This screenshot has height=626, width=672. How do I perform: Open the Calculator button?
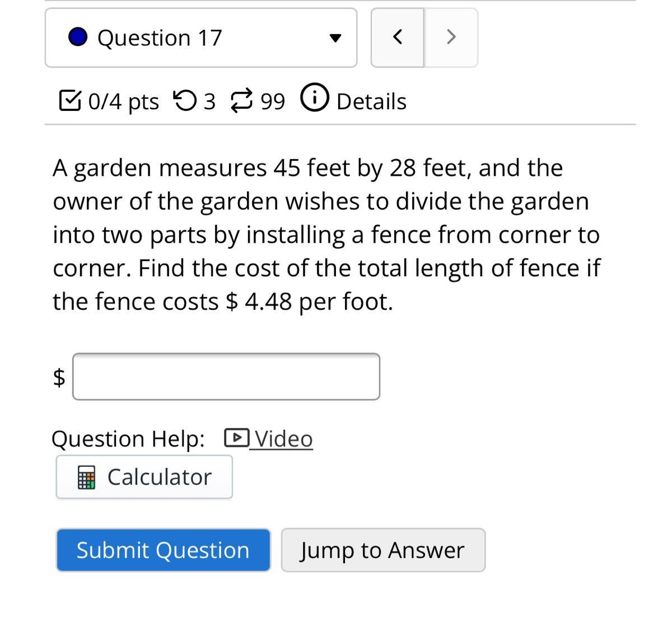click(144, 477)
